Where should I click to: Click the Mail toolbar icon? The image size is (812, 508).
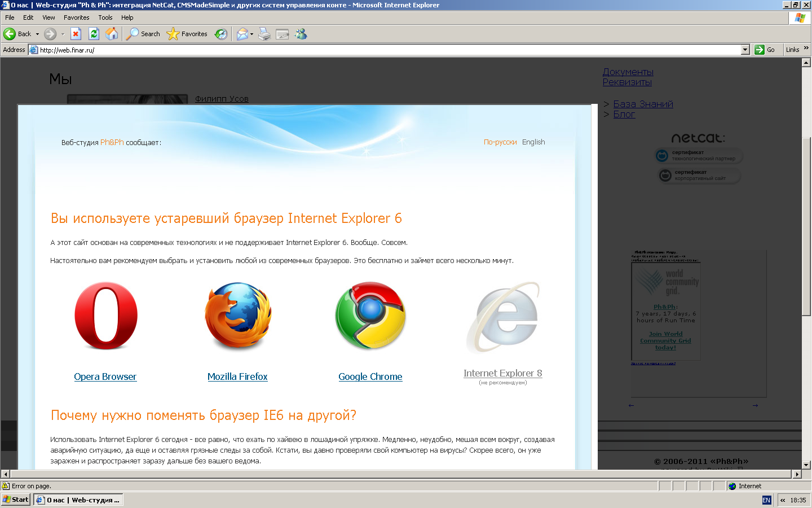point(242,34)
